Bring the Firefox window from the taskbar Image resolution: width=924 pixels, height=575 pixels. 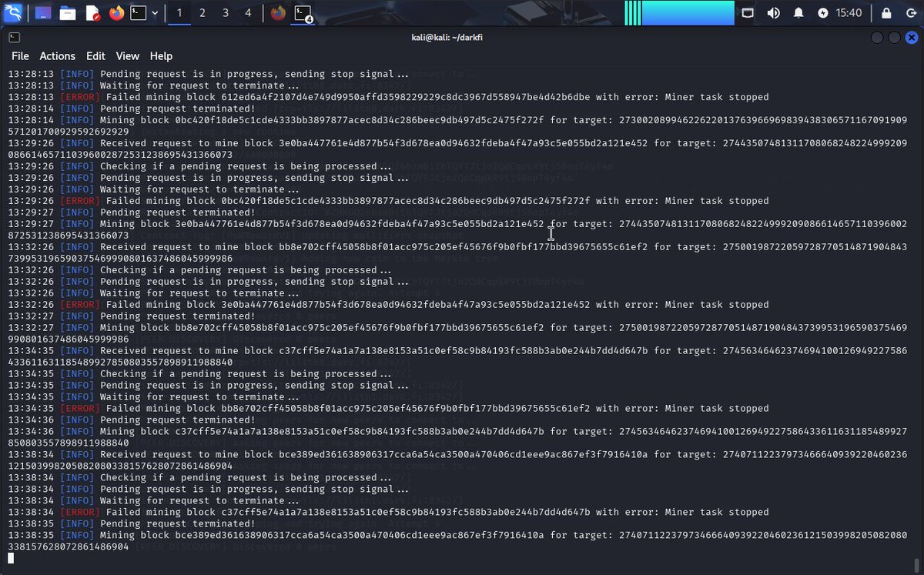click(278, 13)
